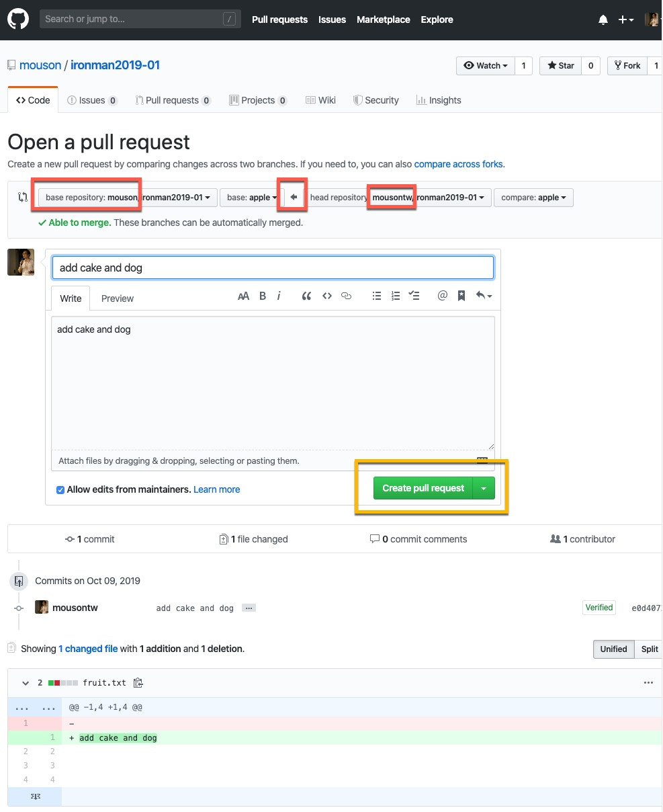663x812 pixels.
Task: Insert a quote with the quote icon
Action: 306,296
